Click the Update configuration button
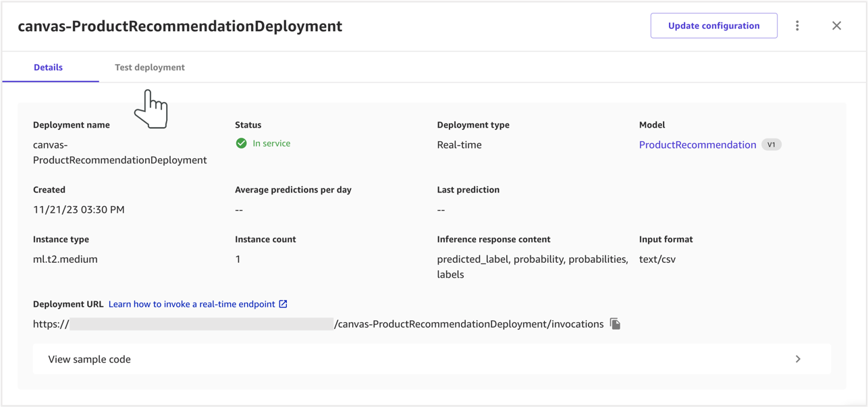Image resolution: width=868 pixels, height=408 pixels. click(713, 26)
